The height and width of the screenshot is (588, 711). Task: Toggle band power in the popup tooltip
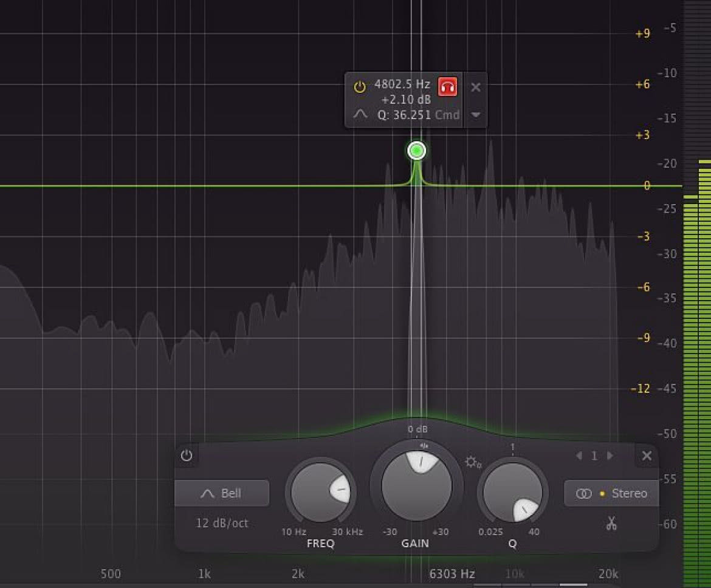point(360,87)
